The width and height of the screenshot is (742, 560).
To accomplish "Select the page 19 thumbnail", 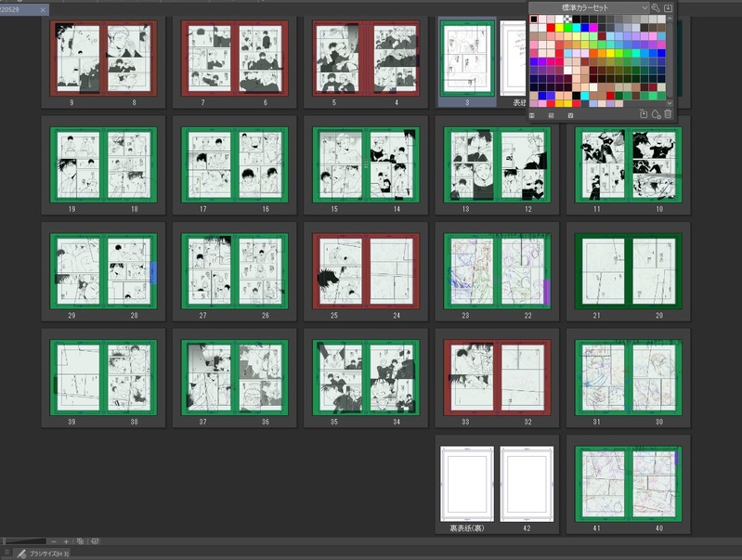I will pyautogui.click(x=78, y=164).
